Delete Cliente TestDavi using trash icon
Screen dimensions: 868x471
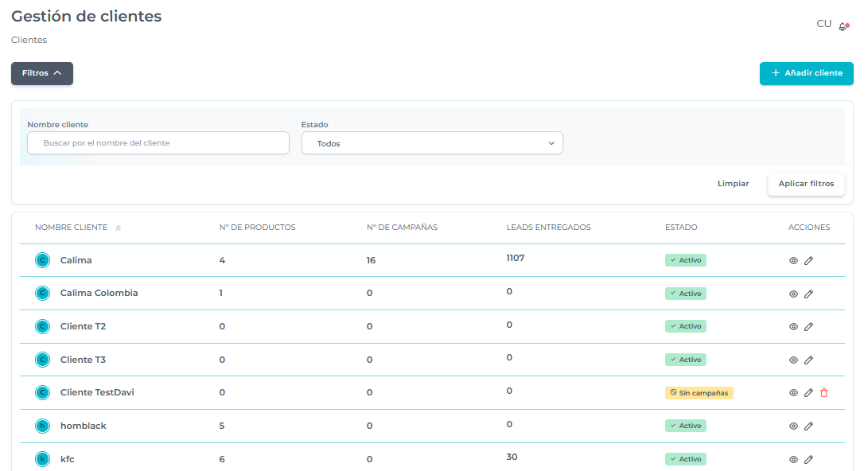(824, 393)
